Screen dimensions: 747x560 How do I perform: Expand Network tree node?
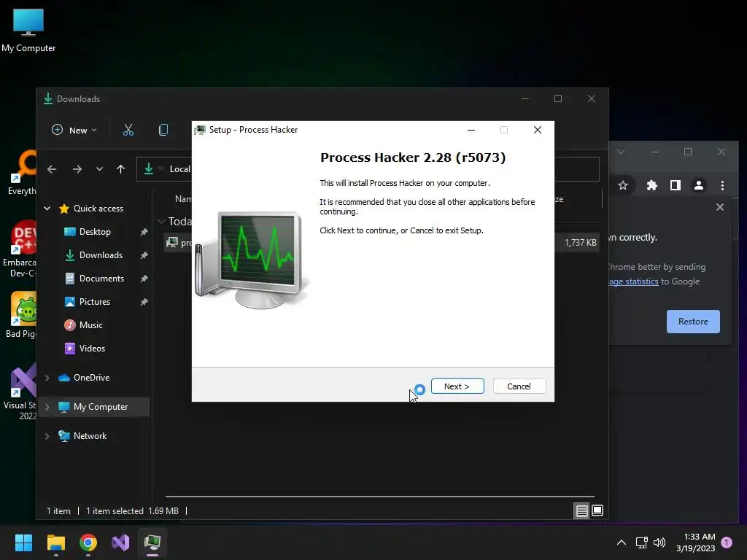point(47,436)
